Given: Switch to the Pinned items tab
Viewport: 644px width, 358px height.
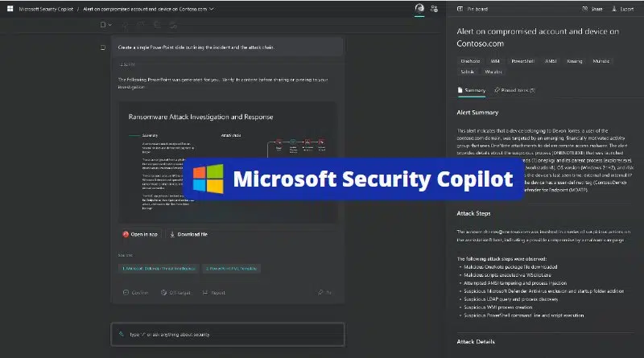Looking at the screenshot, I should [x=514, y=90].
